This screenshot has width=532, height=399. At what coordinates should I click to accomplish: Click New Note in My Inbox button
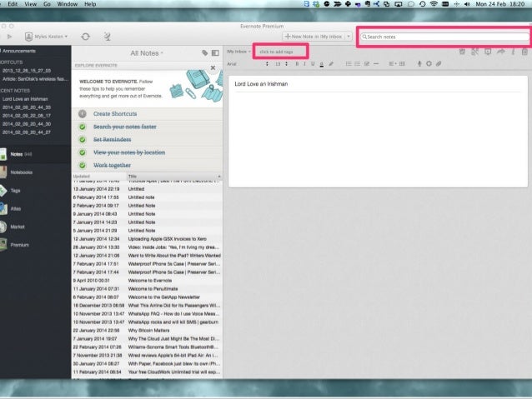[314, 37]
